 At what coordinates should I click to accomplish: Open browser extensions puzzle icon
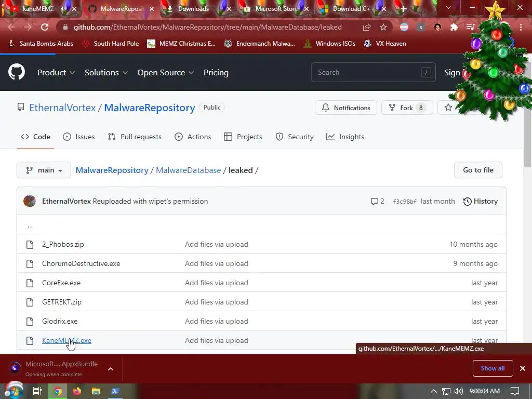click(x=454, y=27)
